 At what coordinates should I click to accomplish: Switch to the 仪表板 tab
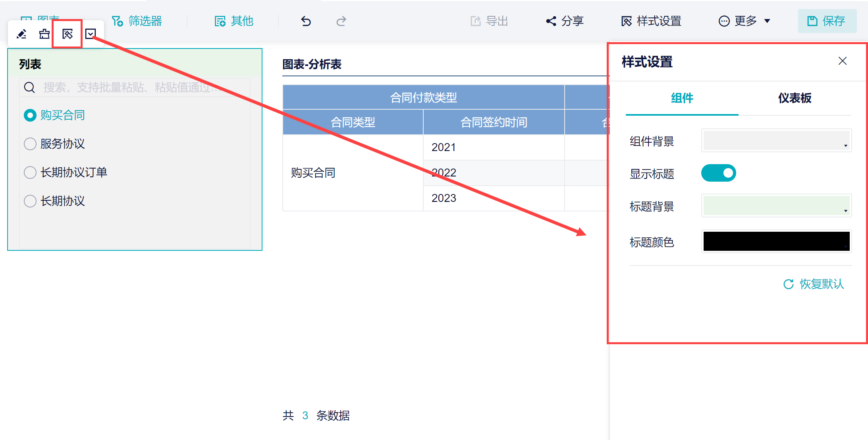point(795,98)
